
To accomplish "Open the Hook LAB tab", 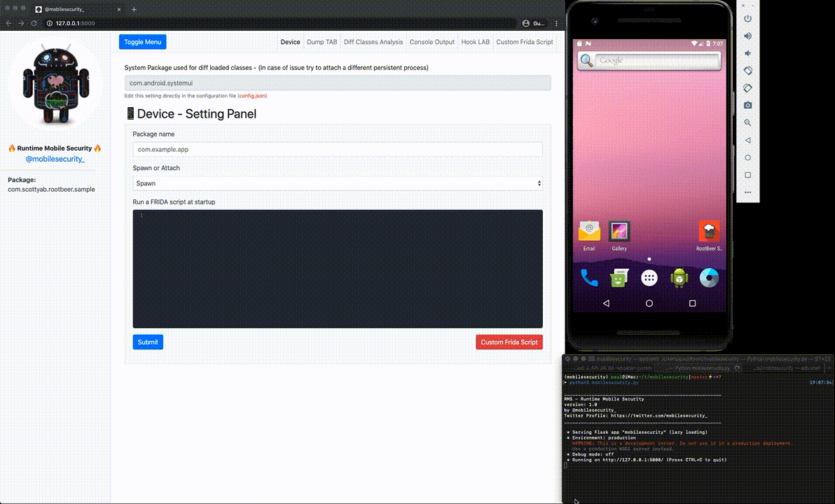I will pos(475,42).
